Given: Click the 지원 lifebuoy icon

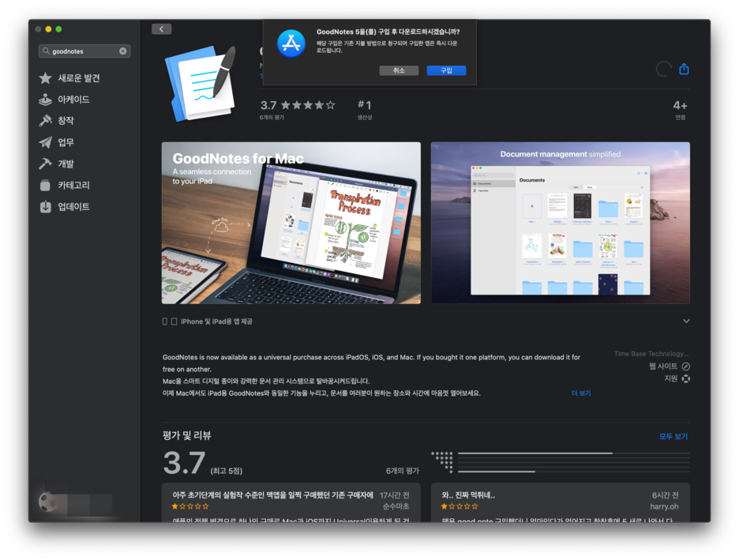Looking at the screenshot, I should pos(686,378).
